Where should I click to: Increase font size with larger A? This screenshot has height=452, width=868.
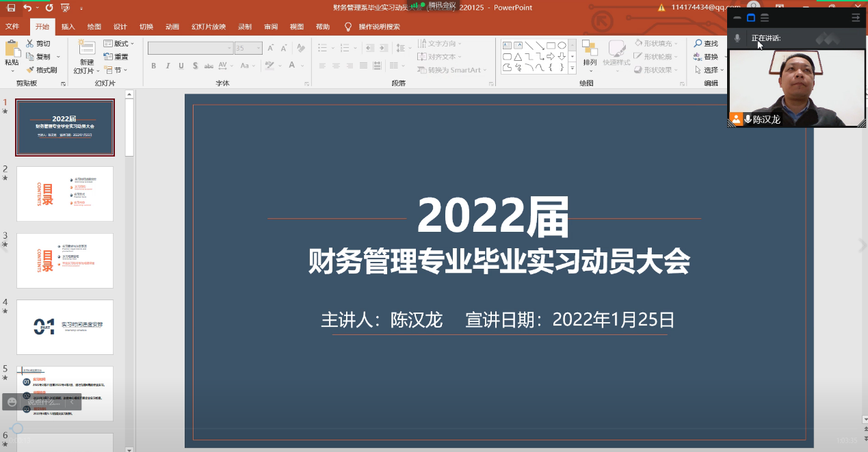pos(271,48)
